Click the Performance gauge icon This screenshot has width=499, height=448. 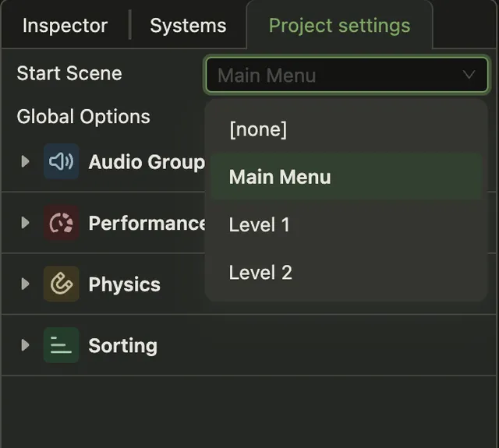coord(62,223)
